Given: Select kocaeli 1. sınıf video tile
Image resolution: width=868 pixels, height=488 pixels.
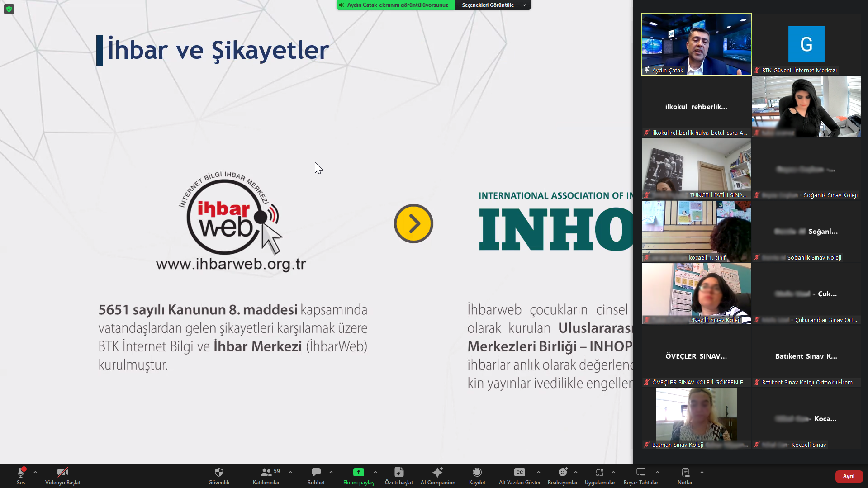Looking at the screenshot, I should point(697,231).
